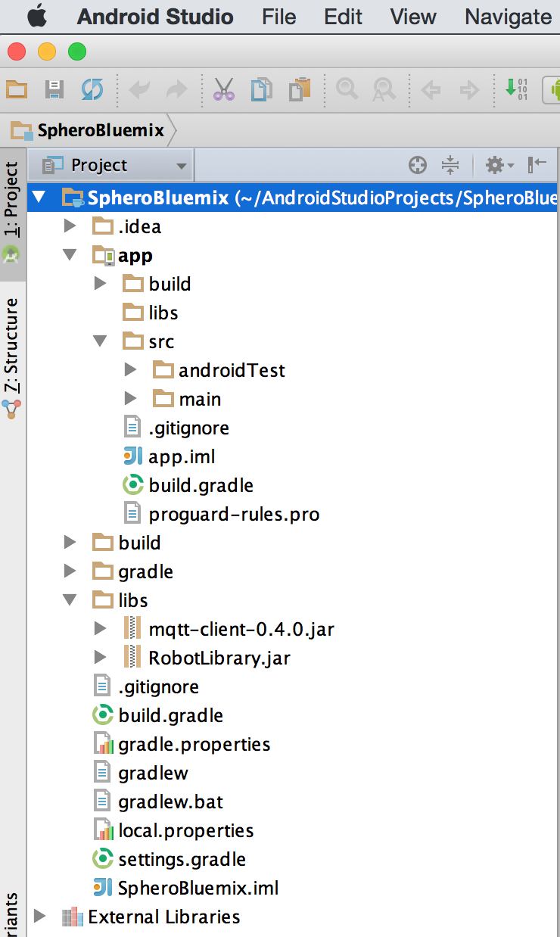Select the androidTest folder
The height and width of the screenshot is (937, 560).
click(219, 370)
